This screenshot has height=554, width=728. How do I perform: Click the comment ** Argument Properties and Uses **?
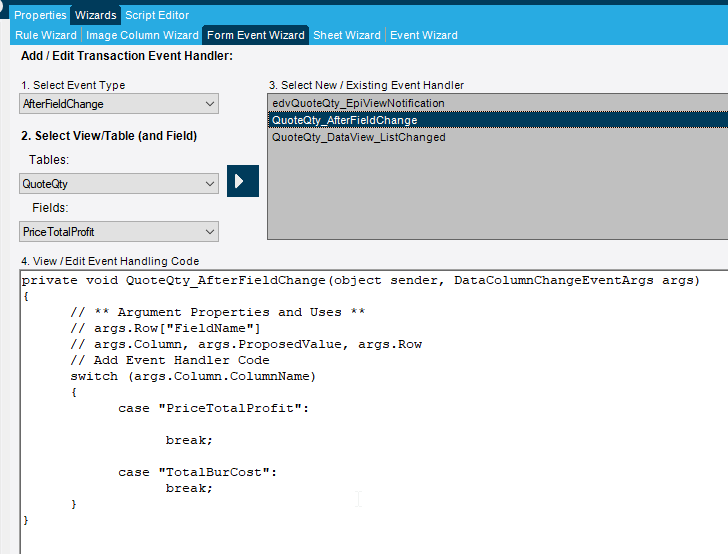[x=218, y=312]
